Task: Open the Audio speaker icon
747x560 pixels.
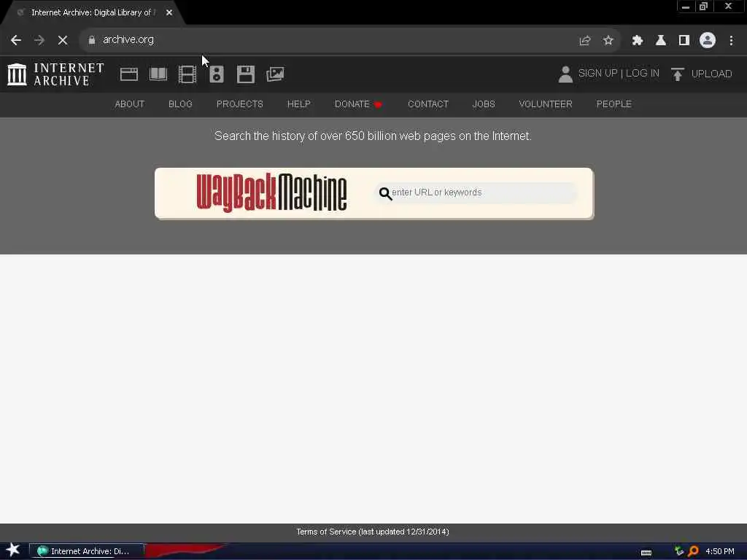Action: click(216, 74)
